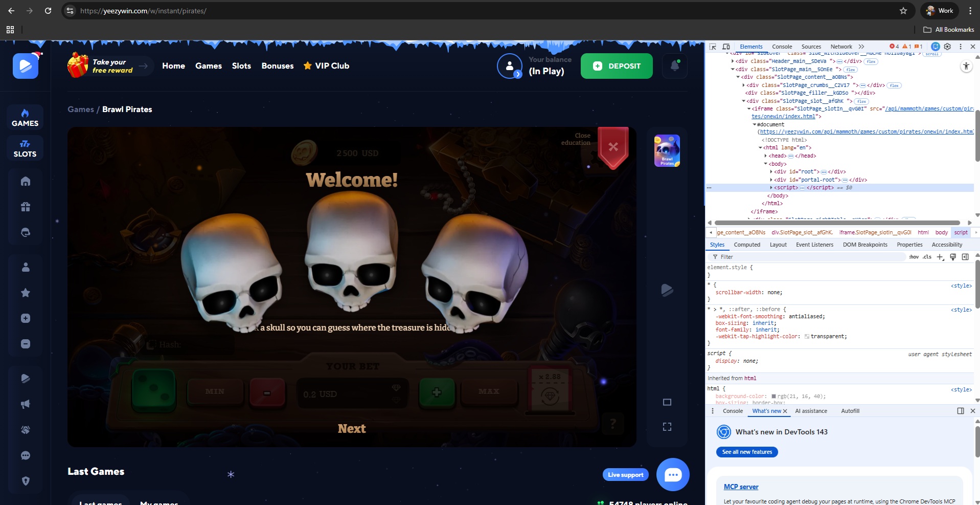This screenshot has width=980, height=505.
Task: Click the notification bell icon
Action: (674, 66)
